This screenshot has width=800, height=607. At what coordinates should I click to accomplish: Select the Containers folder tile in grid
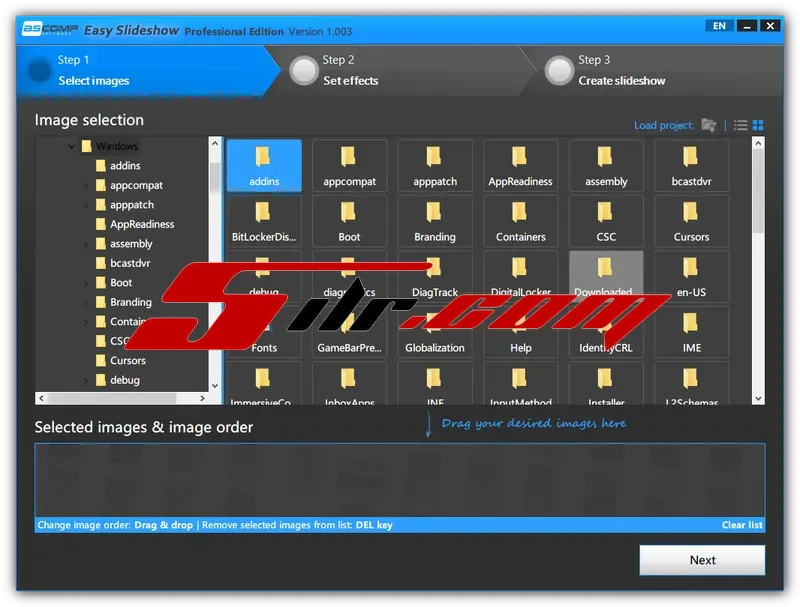(520, 221)
